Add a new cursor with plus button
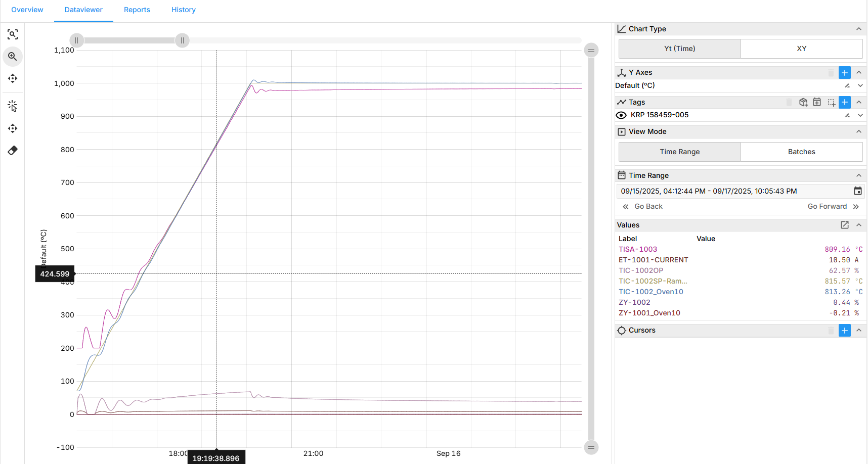This screenshot has height=464, width=868. click(x=844, y=331)
